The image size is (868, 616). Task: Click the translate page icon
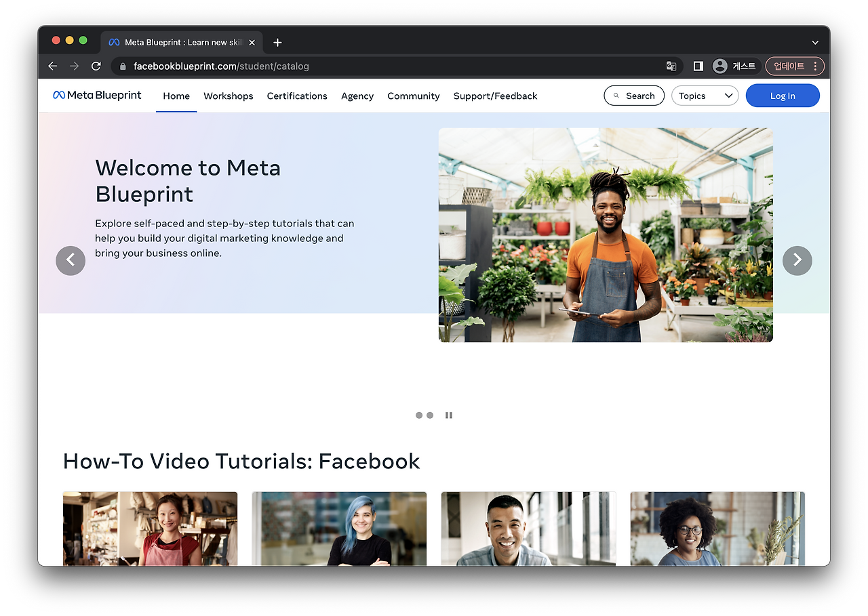tap(671, 66)
